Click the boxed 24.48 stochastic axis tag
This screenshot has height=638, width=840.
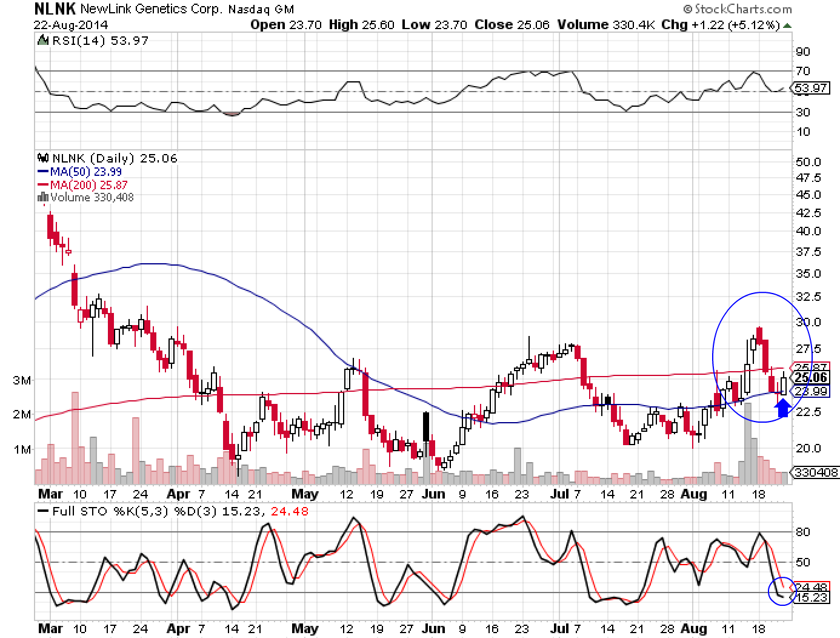(811, 586)
